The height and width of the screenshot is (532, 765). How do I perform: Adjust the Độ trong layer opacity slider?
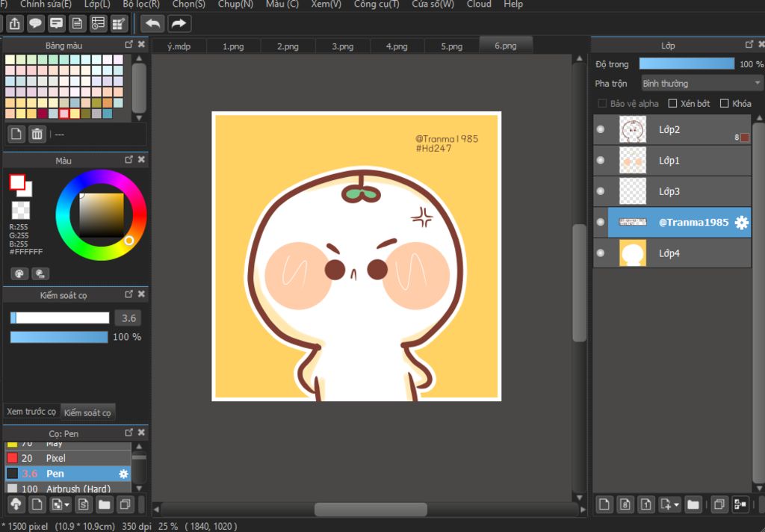click(x=687, y=64)
